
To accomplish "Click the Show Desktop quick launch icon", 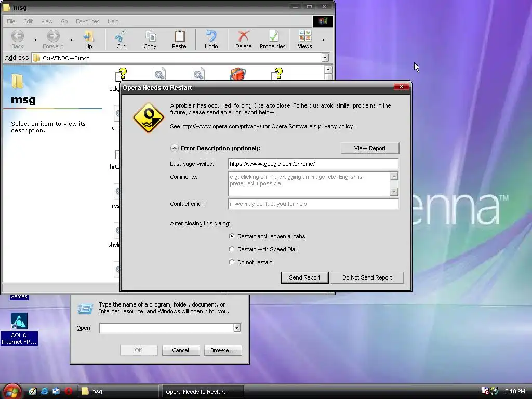I will coord(32,391).
